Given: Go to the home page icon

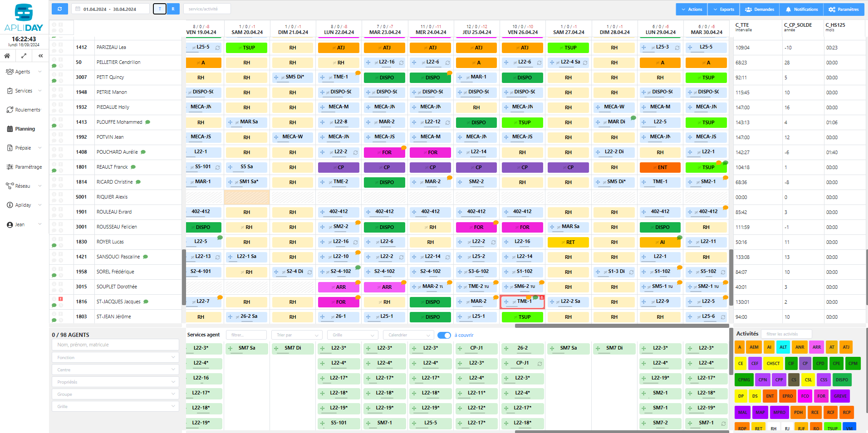Looking at the screenshot, I should point(7,56).
